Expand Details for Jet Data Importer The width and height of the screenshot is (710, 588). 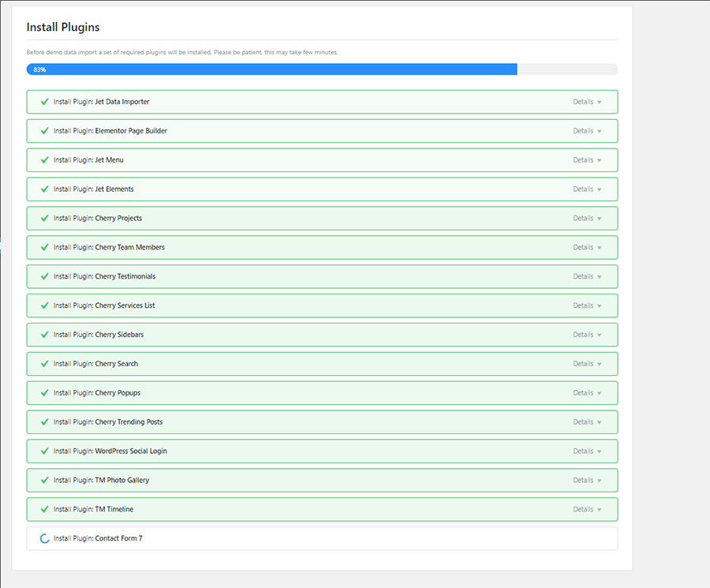[587, 102]
